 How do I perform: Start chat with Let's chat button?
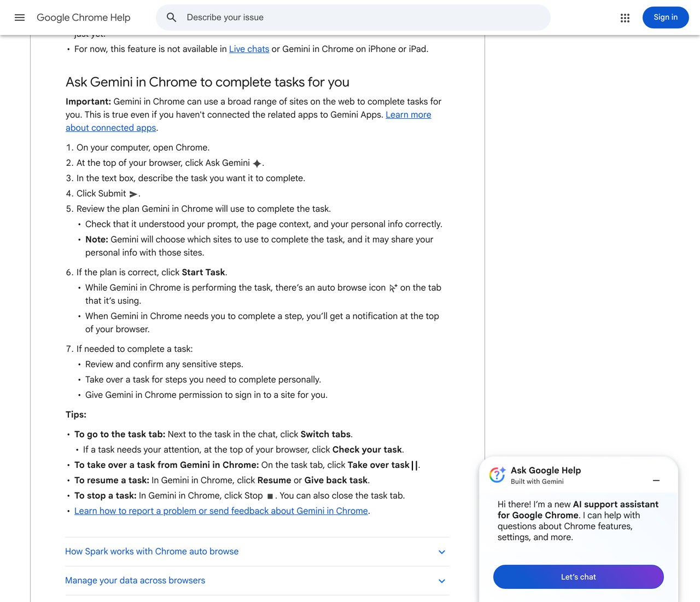point(579,577)
